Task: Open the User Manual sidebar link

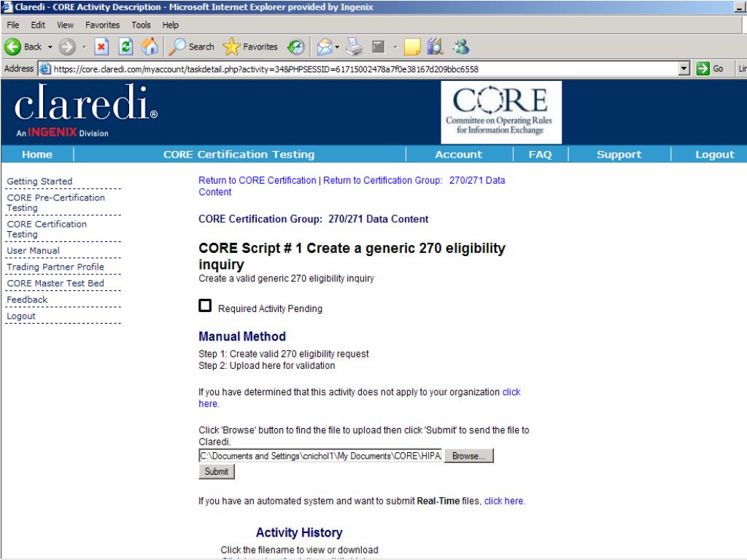Action: pyautogui.click(x=34, y=251)
